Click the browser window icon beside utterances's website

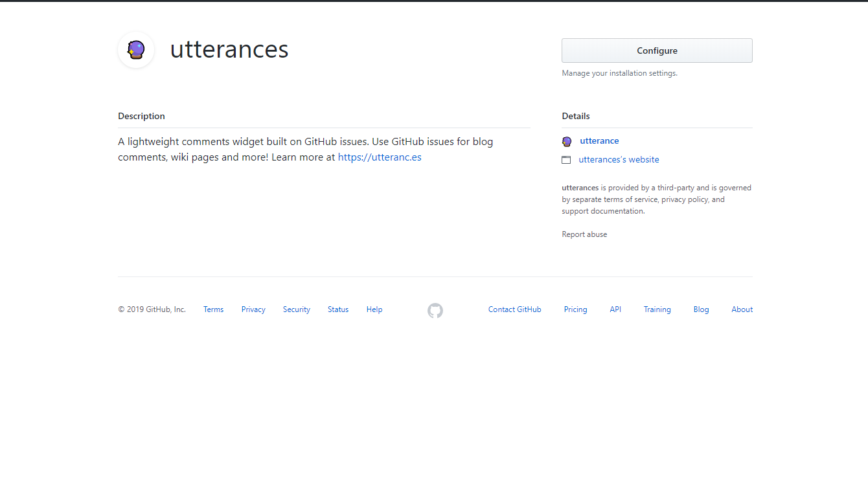(567, 159)
